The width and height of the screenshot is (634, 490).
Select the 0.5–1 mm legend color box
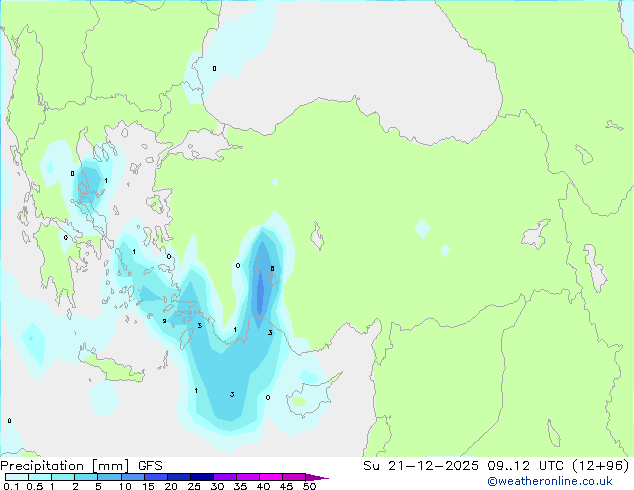40,477
